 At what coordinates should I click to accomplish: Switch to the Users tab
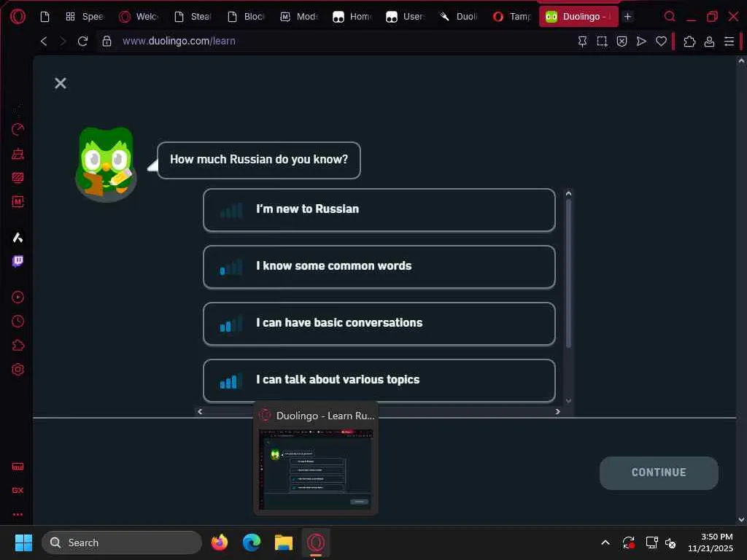[x=406, y=17]
